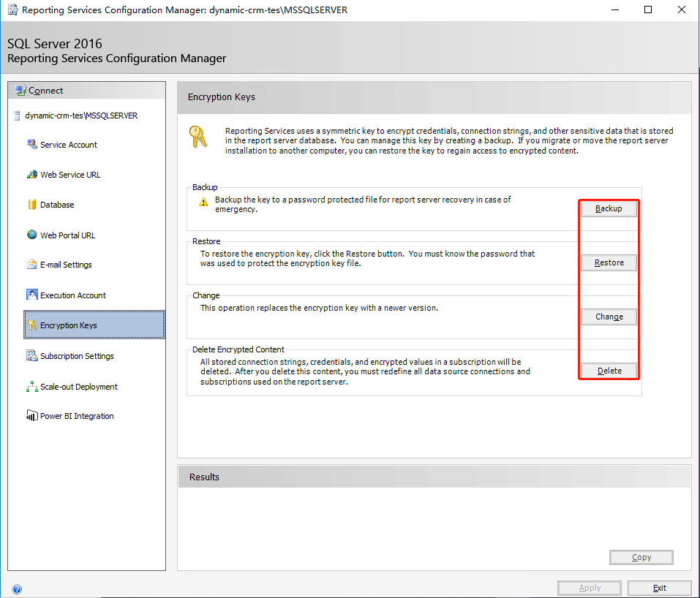Click the Web Service URL icon
Image resolution: width=700 pixels, height=598 pixels.
point(32,175)
